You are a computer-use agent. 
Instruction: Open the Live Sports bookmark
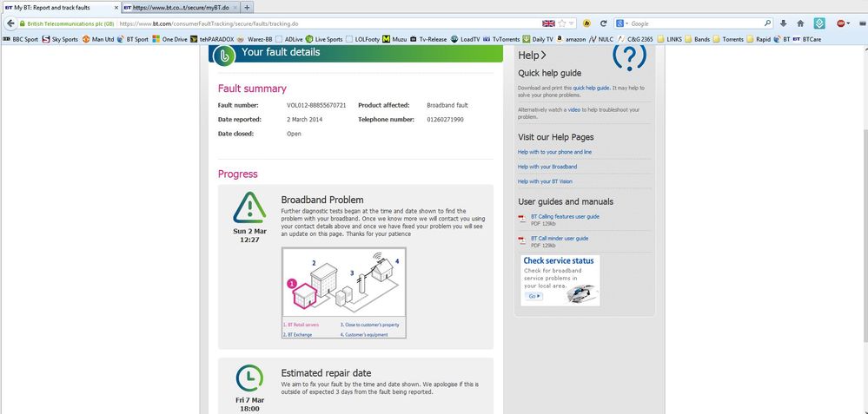point(324,39)
